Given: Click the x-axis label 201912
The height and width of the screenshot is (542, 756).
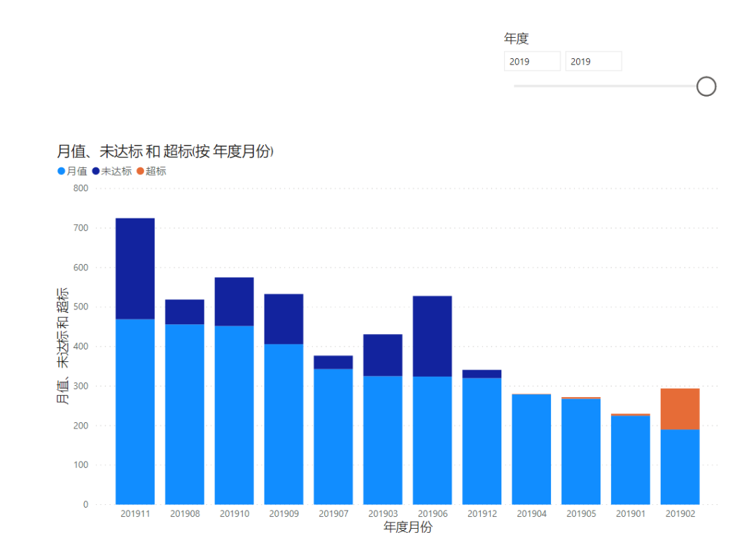Looking at the screenshot, I should pos(482,514).
